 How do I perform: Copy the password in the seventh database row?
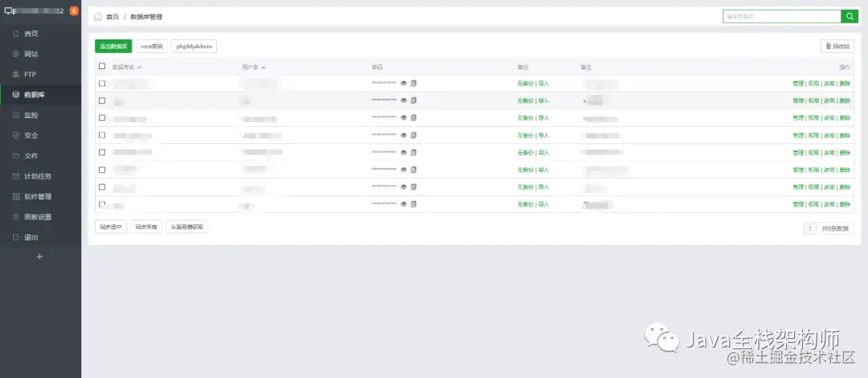tap(414, 187)
